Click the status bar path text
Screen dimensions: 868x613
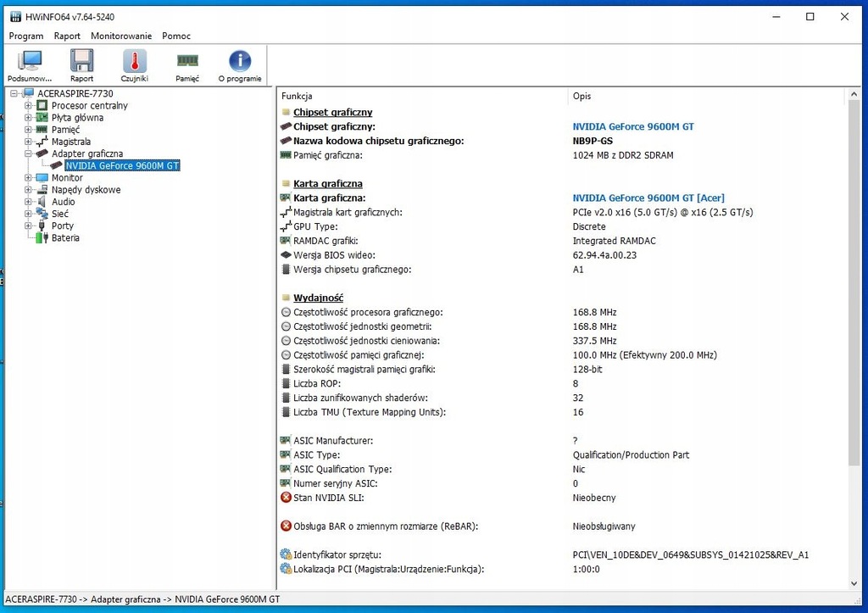(x=142, y=599)
